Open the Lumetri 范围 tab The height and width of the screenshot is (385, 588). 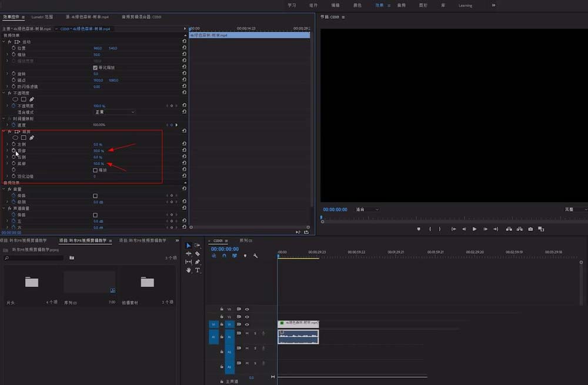tap(42, 17)
